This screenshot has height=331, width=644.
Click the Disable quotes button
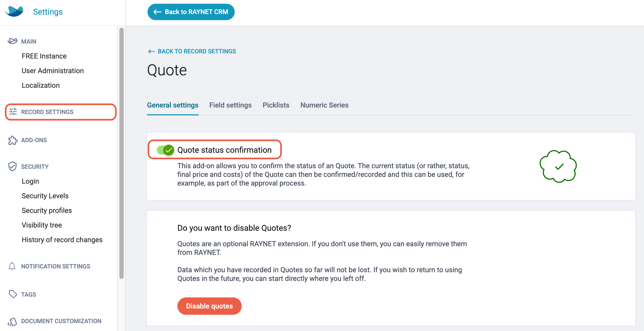(209, 306)
